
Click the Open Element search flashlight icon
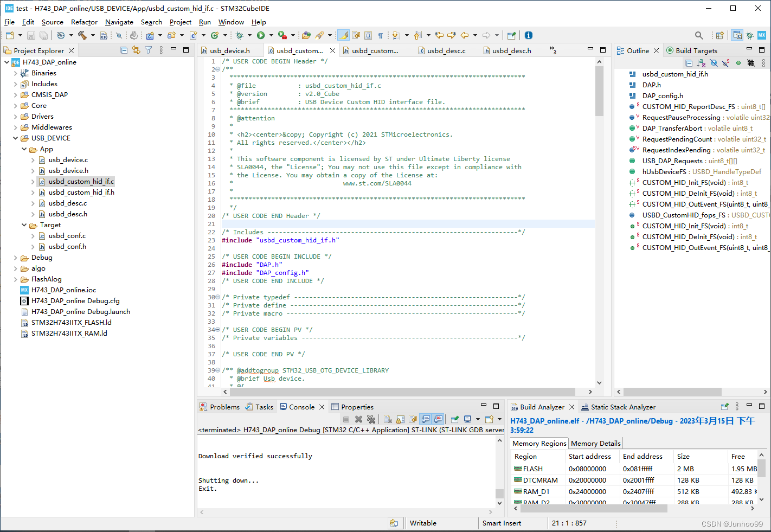[319, 35]
